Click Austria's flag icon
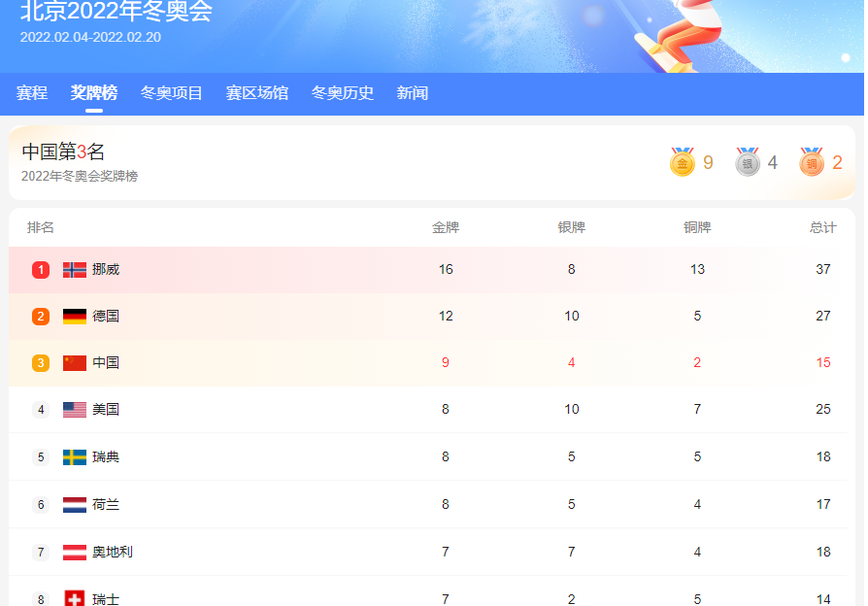This screenshot has width=868, height=606. pos(75,553)
